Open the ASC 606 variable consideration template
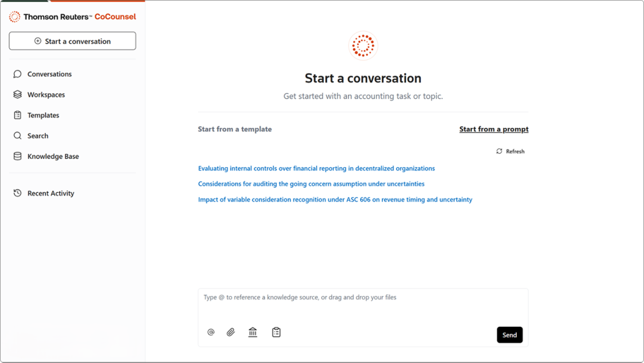The image size is (644, 363). (335, 200)
